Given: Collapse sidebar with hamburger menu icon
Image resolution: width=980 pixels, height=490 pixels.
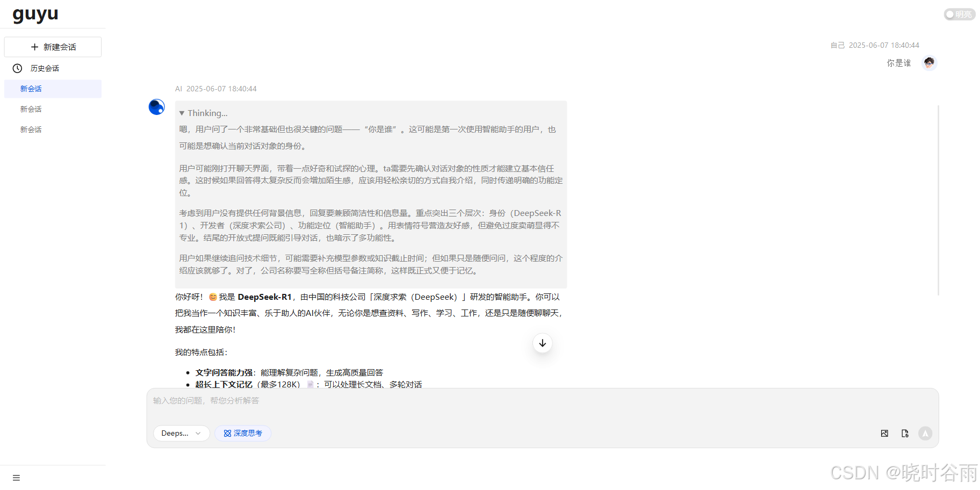Looking at the screenshot, I should coord(16,478).
